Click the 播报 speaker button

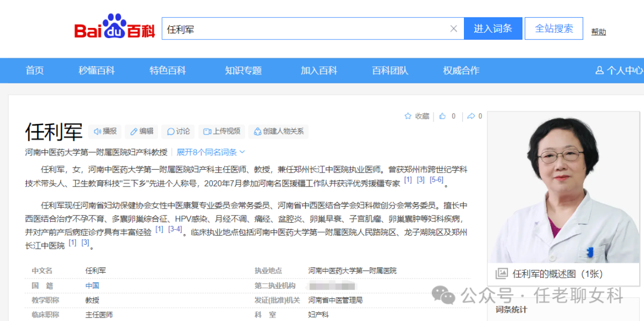[105, 132]
